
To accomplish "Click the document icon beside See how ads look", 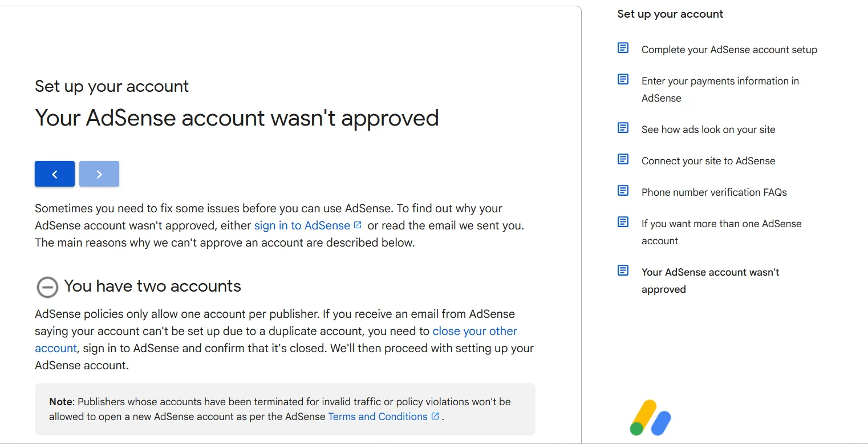I will point(623,128).
